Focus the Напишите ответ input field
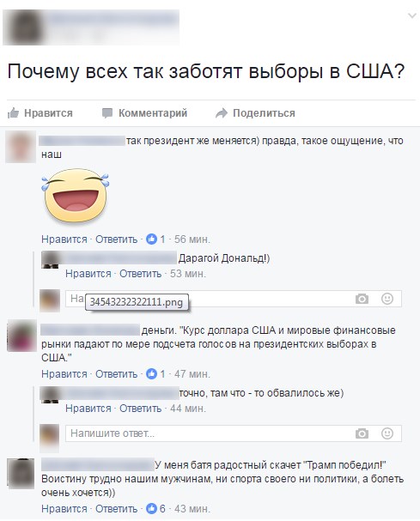Screen dimensions: 420x521 (210, 433)
